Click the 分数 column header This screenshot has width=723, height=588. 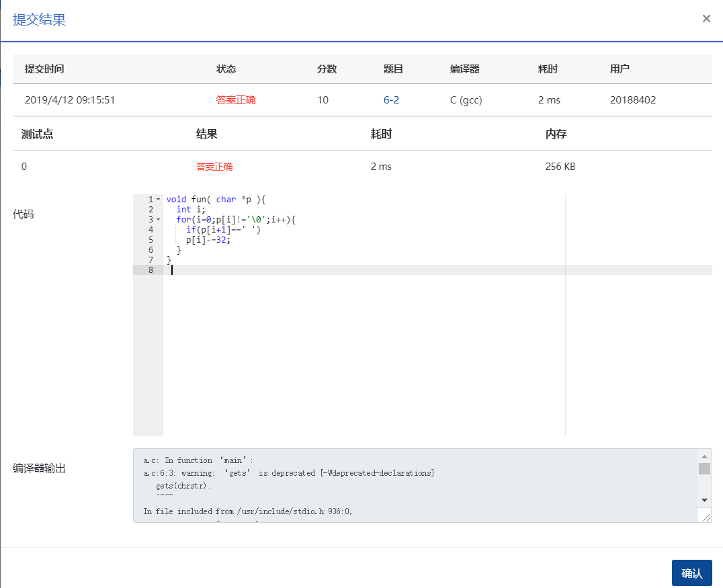(x=327, y=69)
